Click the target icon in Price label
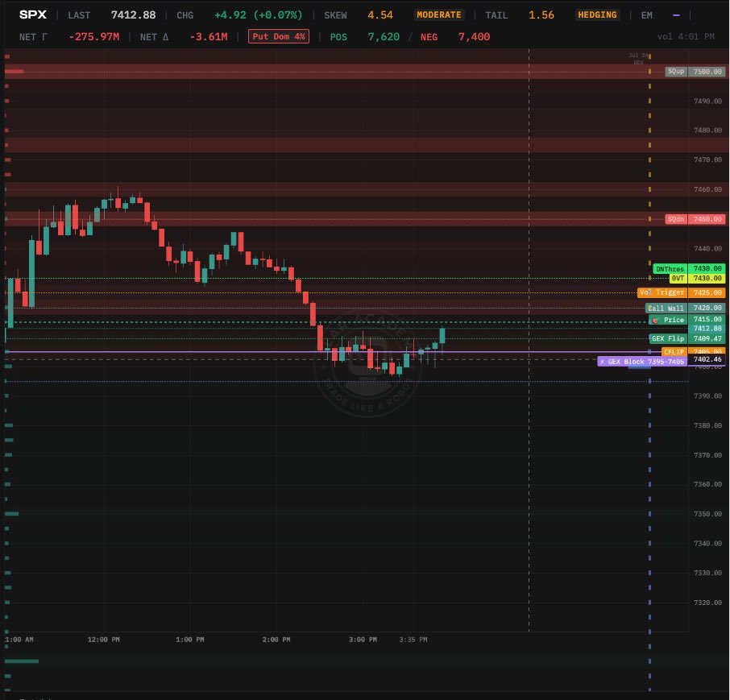Screen dimensions: 730x700 [655, 321]
